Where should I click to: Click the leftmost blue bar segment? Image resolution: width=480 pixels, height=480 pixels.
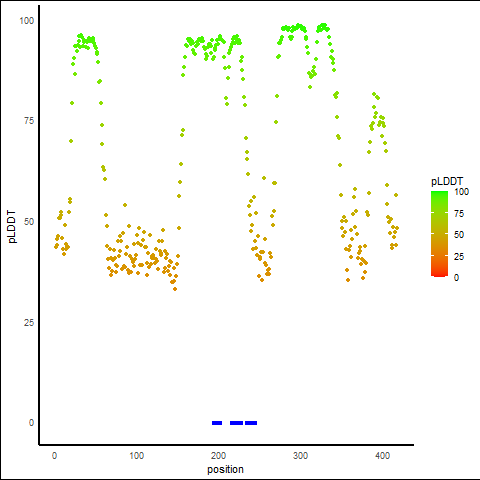pyautogui.click(x=217, y=423)
